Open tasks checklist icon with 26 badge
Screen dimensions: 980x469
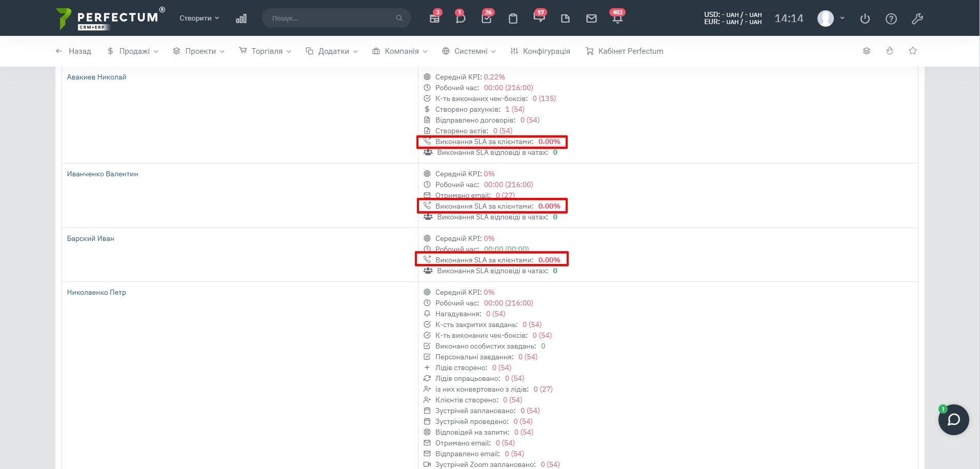pos(487,18)
